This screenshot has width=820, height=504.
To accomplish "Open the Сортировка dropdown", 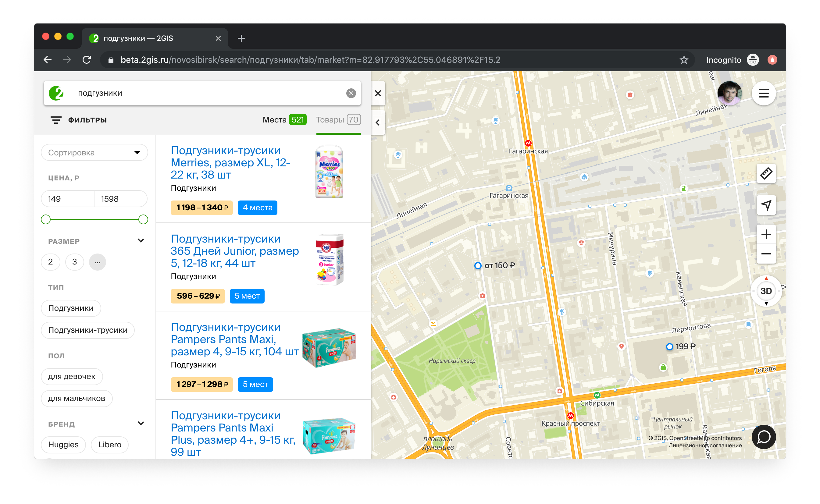I will click(94, 153).
